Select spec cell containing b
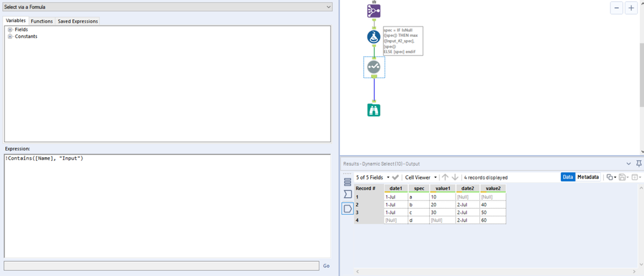 click(x=419, y=204)
